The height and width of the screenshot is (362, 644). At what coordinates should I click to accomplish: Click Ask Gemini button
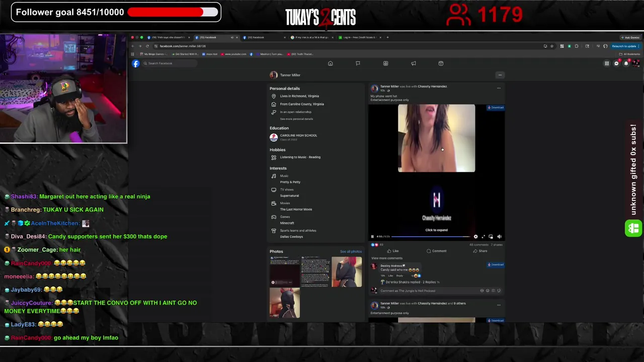630,37
